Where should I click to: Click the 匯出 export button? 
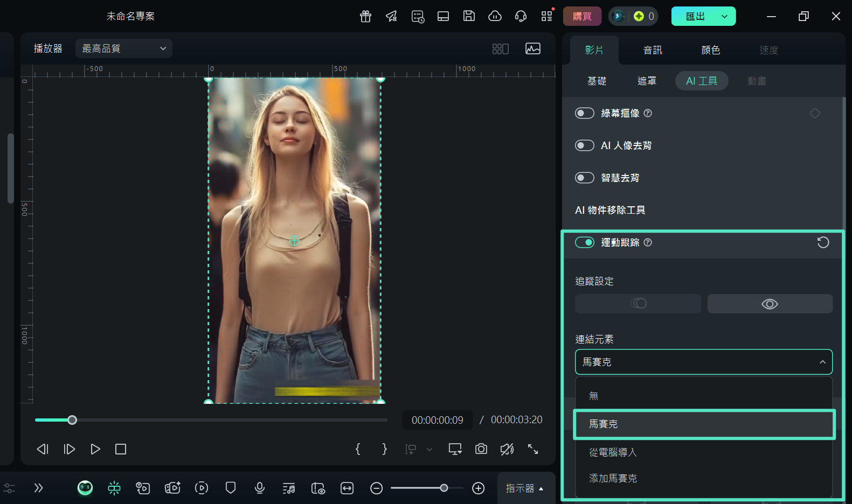point(695,16)
